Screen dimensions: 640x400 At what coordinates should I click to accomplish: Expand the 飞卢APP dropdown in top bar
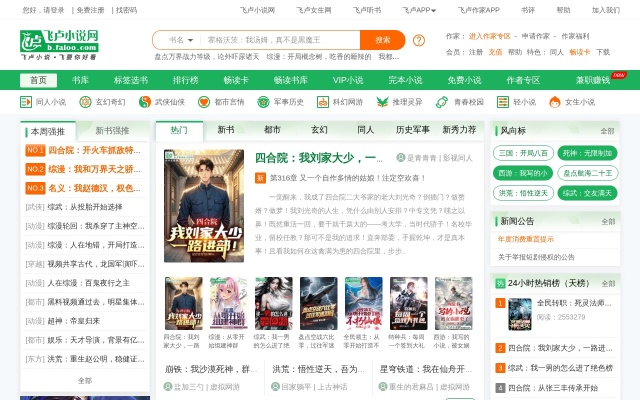[421, 10]
